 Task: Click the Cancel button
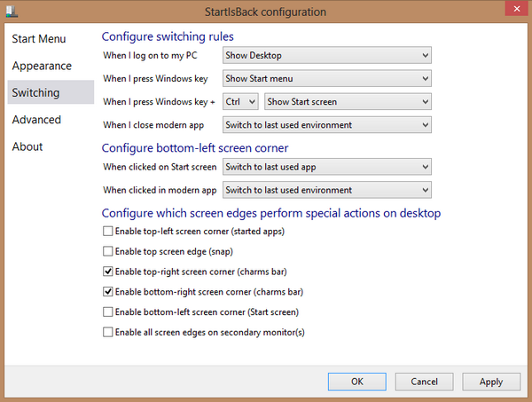click(x=424, y=382)
